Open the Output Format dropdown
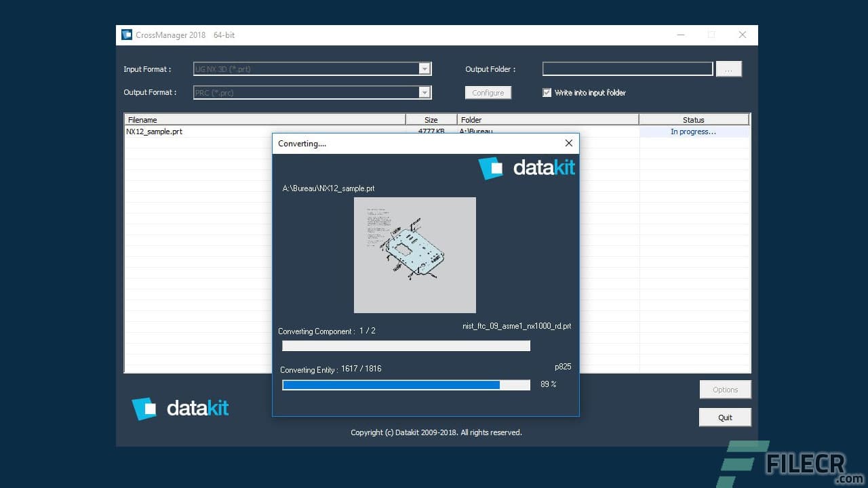The width and height of the screenshot is (868, 488). (424, 92)
